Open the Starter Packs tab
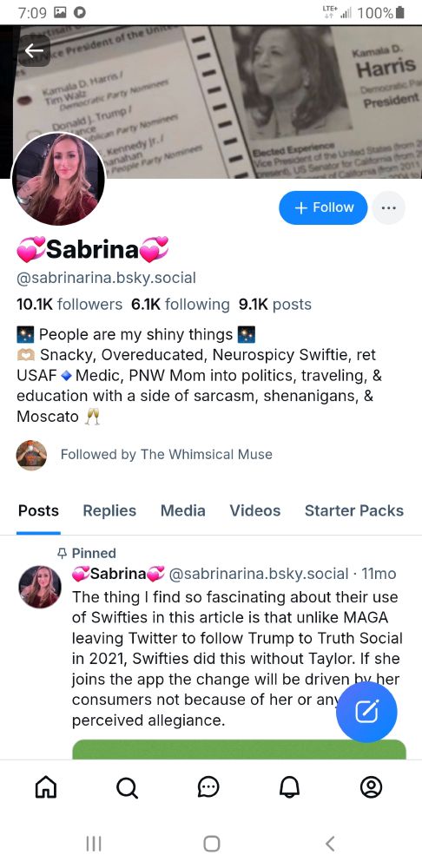Viewport: 422px width, 868px height. pos(354,510)
